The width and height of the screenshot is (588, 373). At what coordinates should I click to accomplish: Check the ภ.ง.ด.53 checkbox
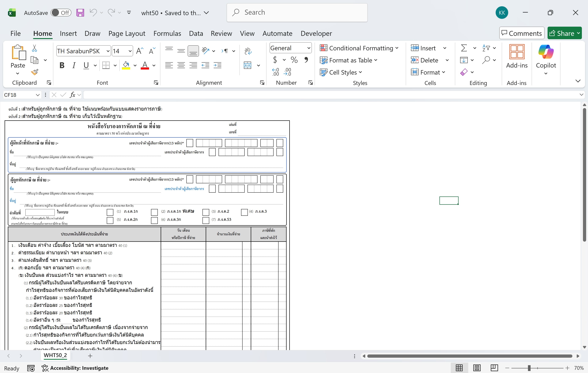tap(206, 220)
